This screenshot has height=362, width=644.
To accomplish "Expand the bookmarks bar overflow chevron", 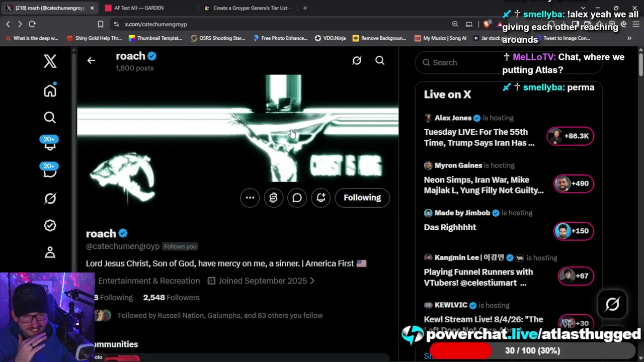I will click(629, 38).
